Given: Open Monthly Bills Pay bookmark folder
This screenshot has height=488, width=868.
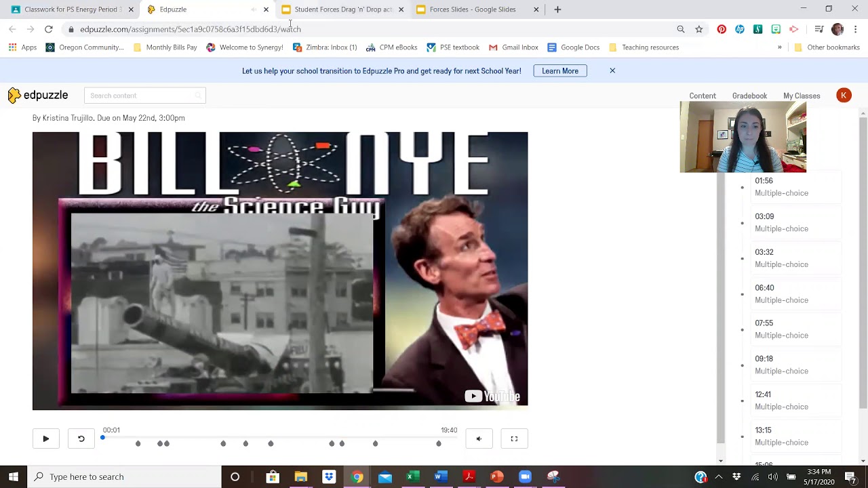Looking at the screenshot, I should (165, 47).
